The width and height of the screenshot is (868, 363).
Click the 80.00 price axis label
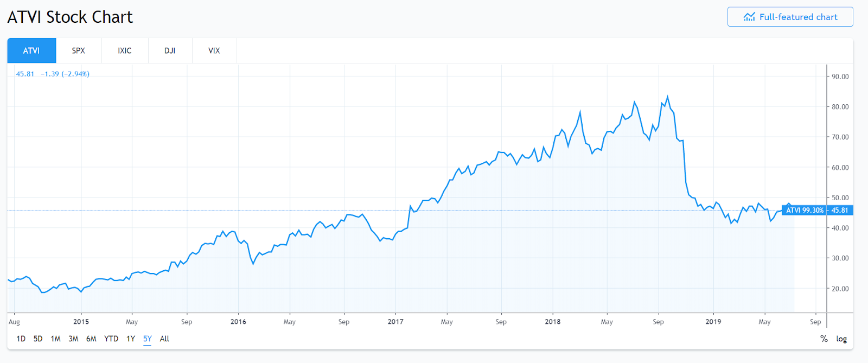click(x=840, y=107)
